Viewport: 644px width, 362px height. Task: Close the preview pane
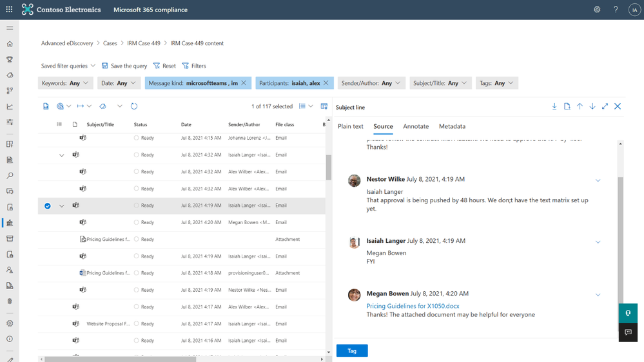tap(618, 106)
